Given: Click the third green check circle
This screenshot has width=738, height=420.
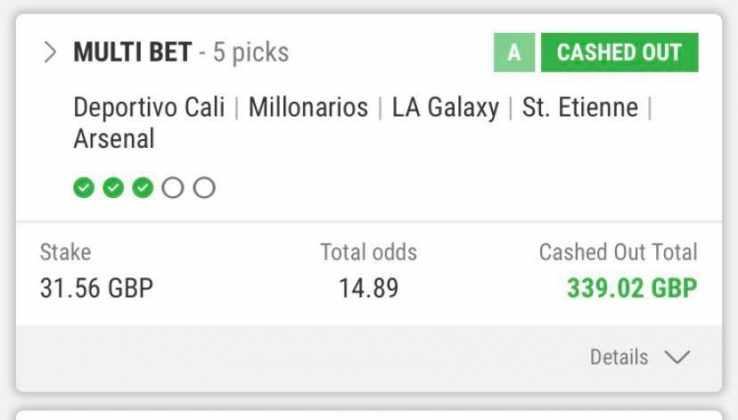Looking at the screenshot, I should [x=143, y=187].
